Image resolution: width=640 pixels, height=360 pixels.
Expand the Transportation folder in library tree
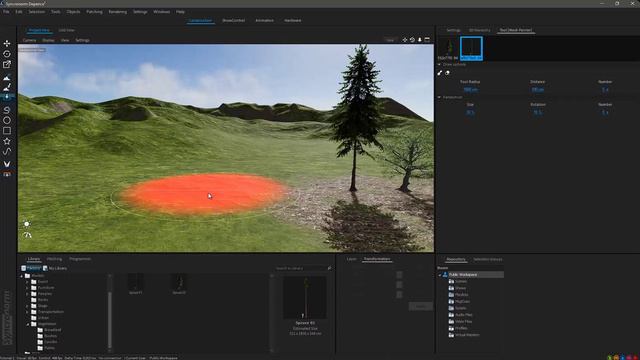point(28,312)
